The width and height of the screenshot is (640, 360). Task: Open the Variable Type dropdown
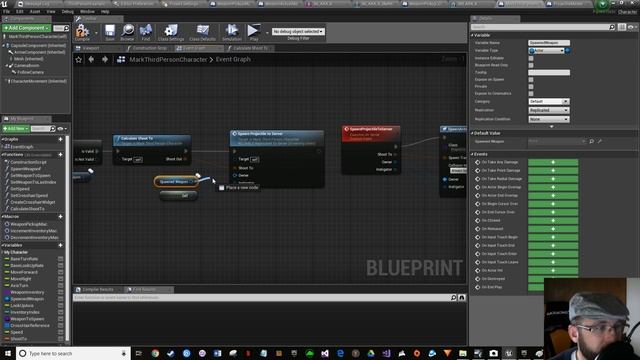(546, 51)
